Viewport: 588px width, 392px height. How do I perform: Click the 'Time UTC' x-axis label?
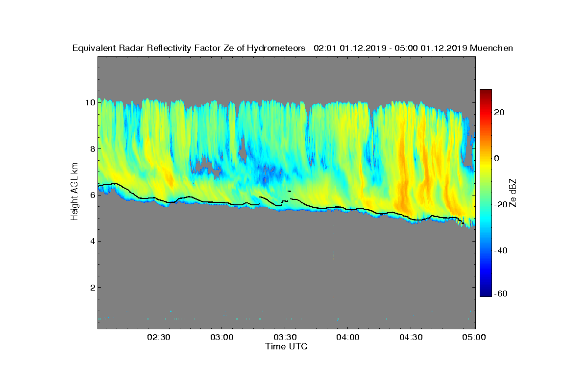click(x=287, y=346)
